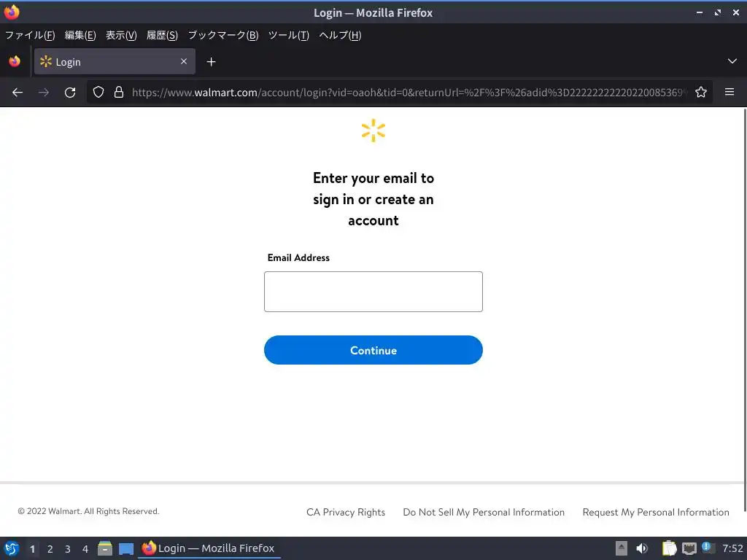Screen dimensions: 747x560
Task: Click the Firefox logo in title bar
Action: coord(12,12)
